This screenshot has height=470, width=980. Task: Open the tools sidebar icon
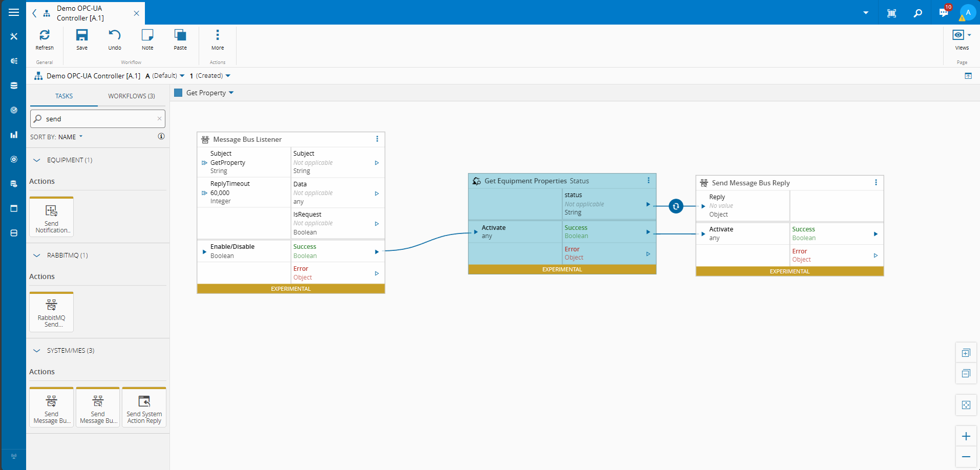point(14,36)
